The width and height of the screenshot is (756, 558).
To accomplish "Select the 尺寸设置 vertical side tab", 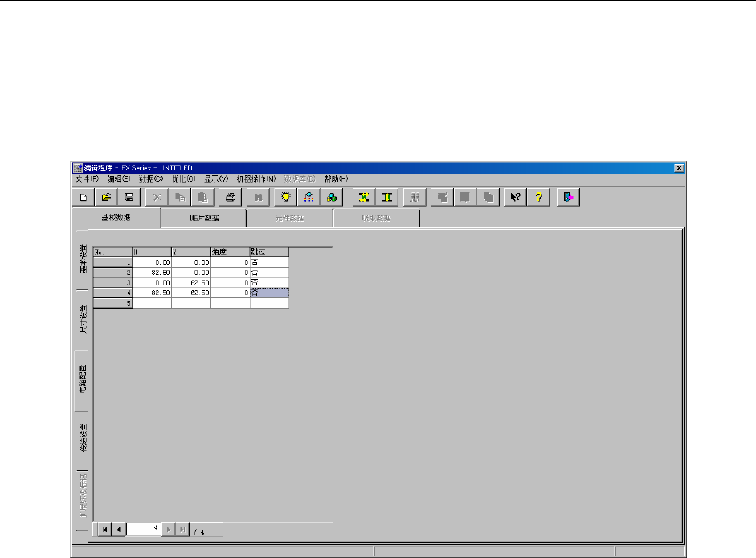I will [x=83, y=320].
